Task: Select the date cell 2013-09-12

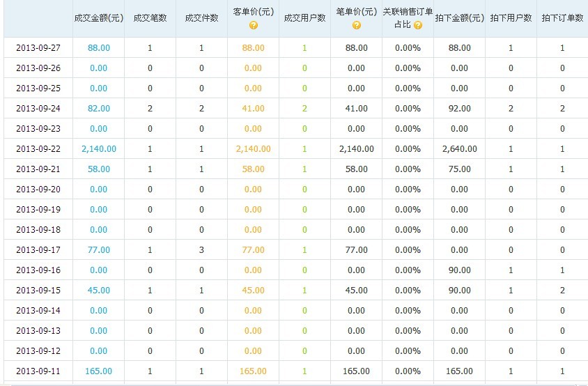Action: coord(38,350)
